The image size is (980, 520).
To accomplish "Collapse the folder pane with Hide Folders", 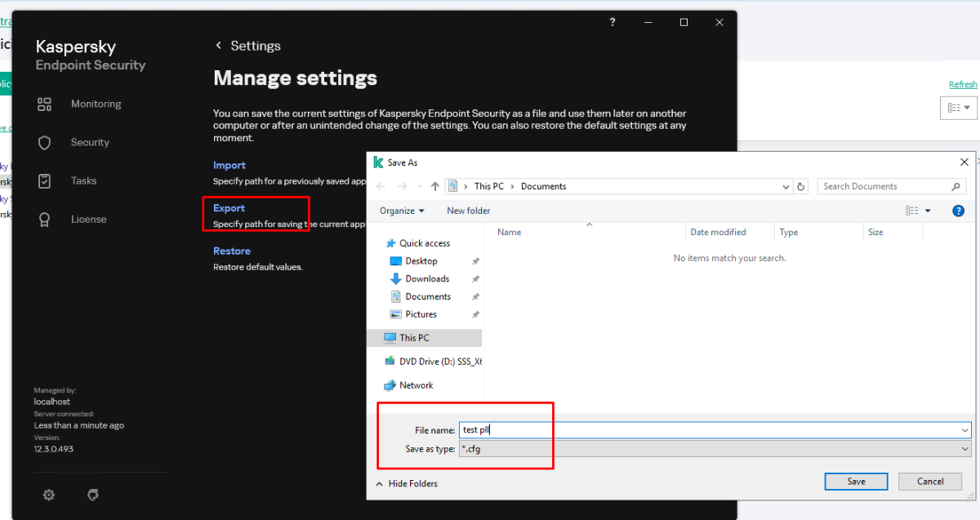I will (406, 483).
